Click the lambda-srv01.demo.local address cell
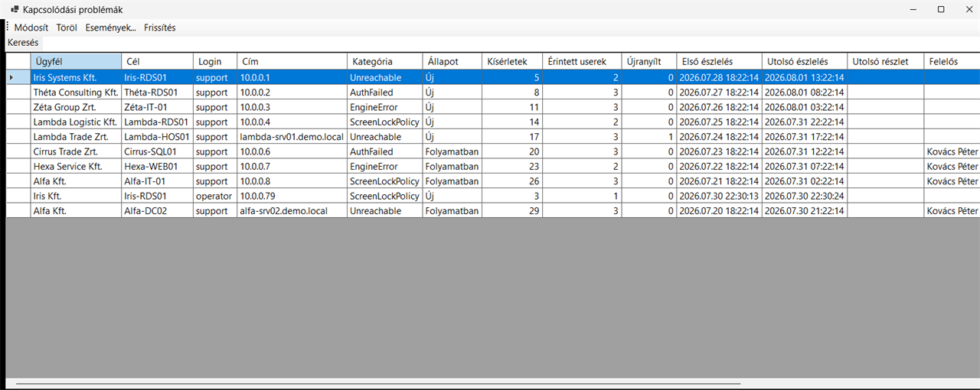 292,136
